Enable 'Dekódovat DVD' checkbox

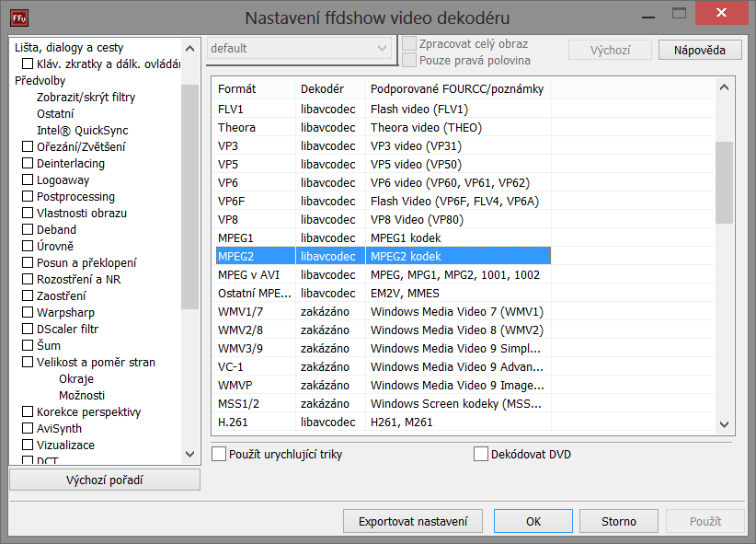click(481, 454)
